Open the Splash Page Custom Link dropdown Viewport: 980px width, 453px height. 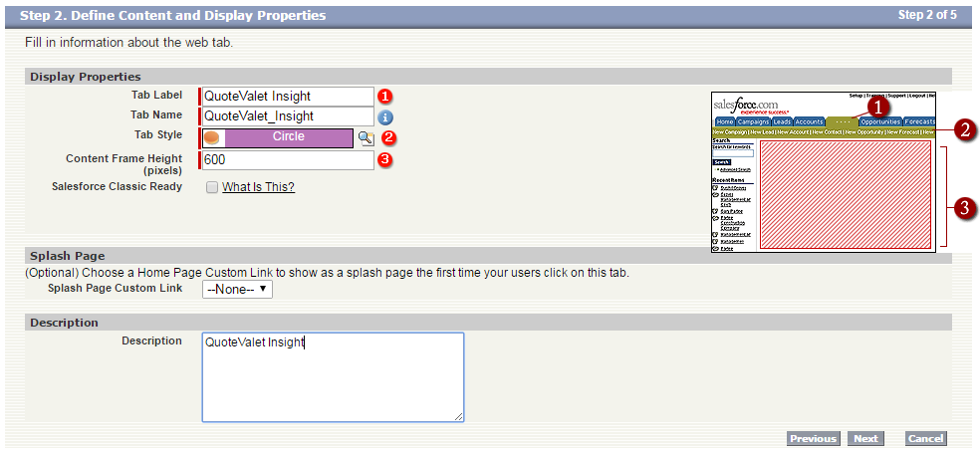[x=236, y=289]
